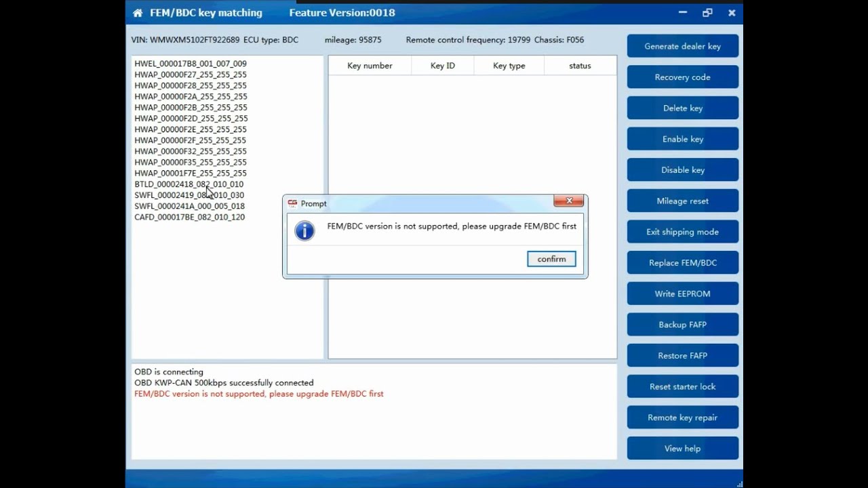The height and width of the screenshot is (488, 868).
Task: Open Recovery code function
Action: (x=682, y=77)
